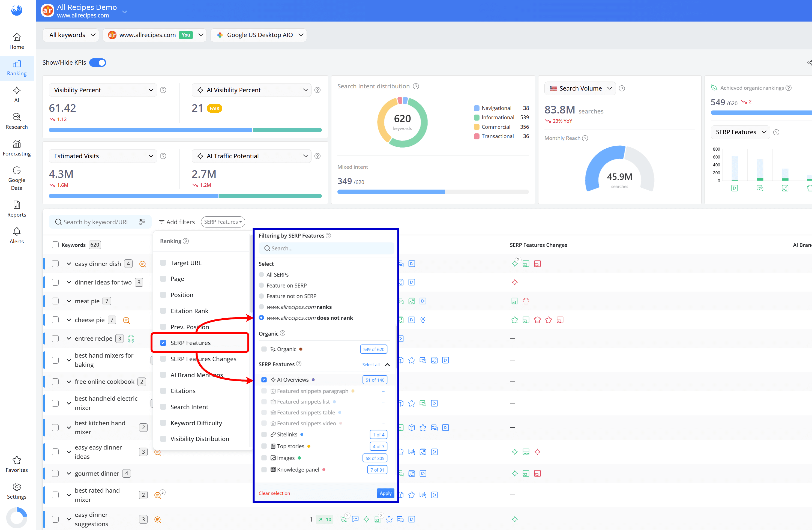Open the Forecasting section in the sidebar
This screenshot has width=812, height=530.
(16, 148)
